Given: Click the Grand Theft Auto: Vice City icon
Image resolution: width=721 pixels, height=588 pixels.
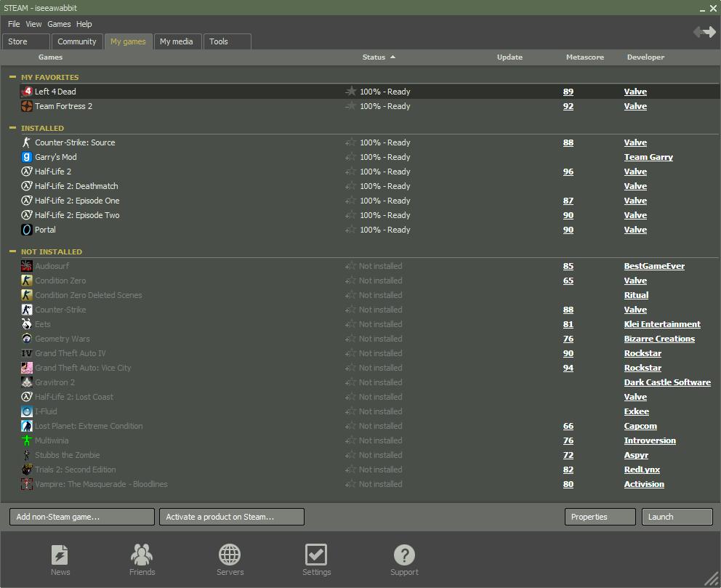Looking at the screenshot, I should 27,368.
